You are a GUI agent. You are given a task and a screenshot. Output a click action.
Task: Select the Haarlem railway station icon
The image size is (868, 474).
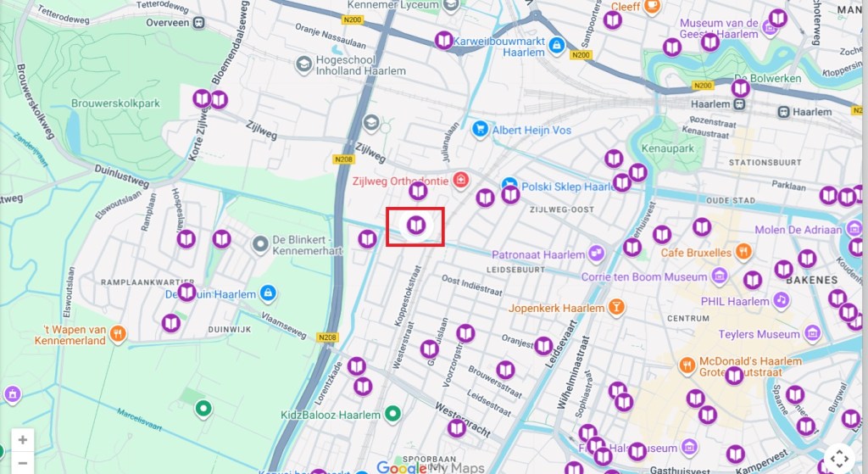tap(739, 104)
